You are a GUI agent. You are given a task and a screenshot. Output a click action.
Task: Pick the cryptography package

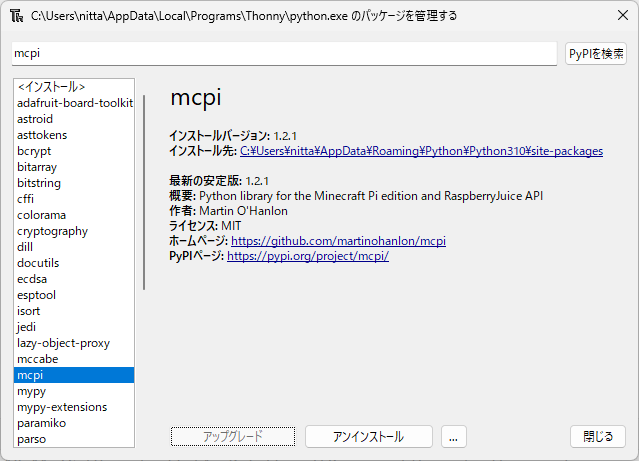52,231
